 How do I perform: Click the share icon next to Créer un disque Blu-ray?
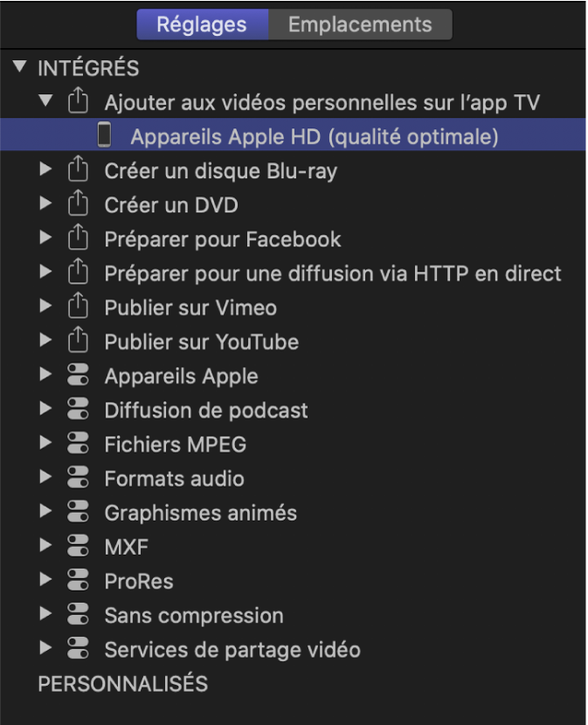78,170
